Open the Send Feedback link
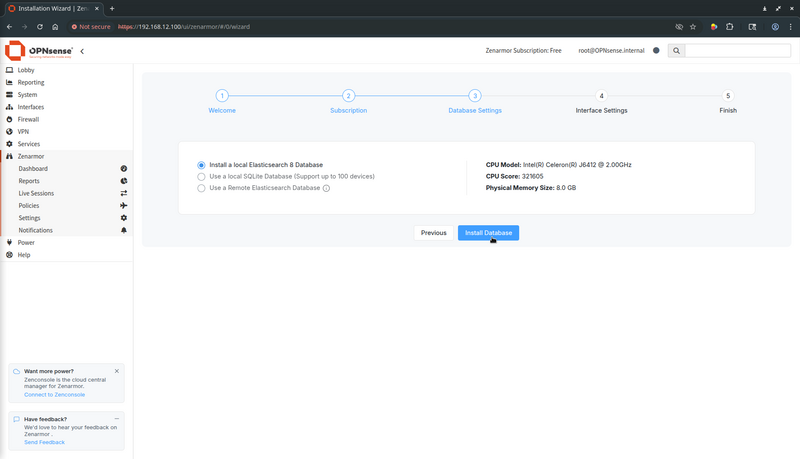Image resolution: width=800 pixels, height=459 pixels. coord(44,442)
